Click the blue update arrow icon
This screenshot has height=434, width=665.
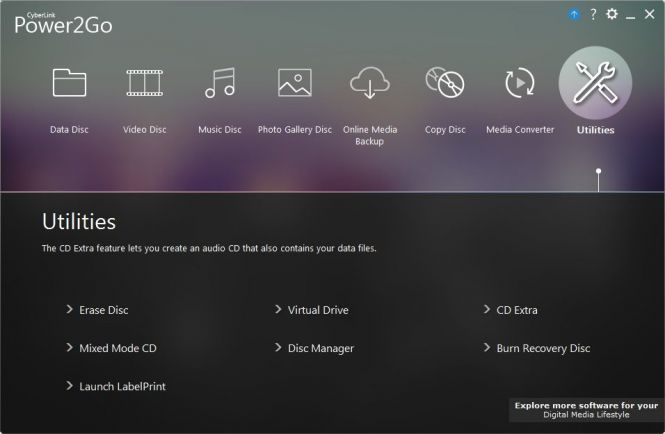(574, 15)
